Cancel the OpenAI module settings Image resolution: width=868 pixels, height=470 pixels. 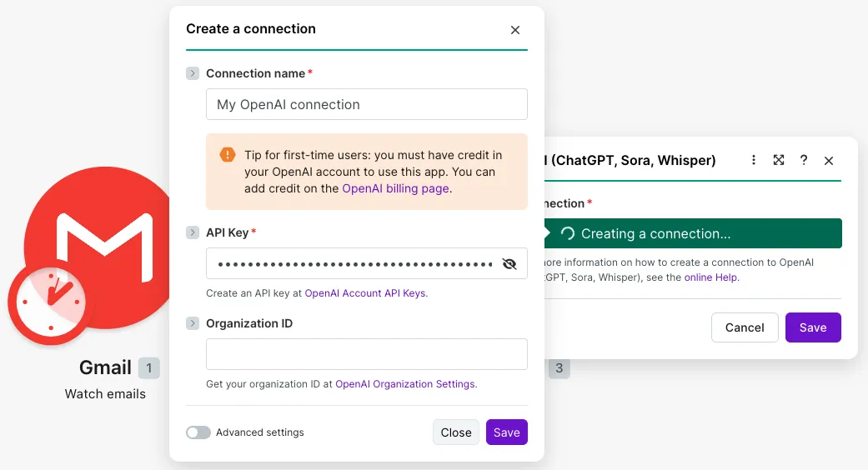point(745,327)
